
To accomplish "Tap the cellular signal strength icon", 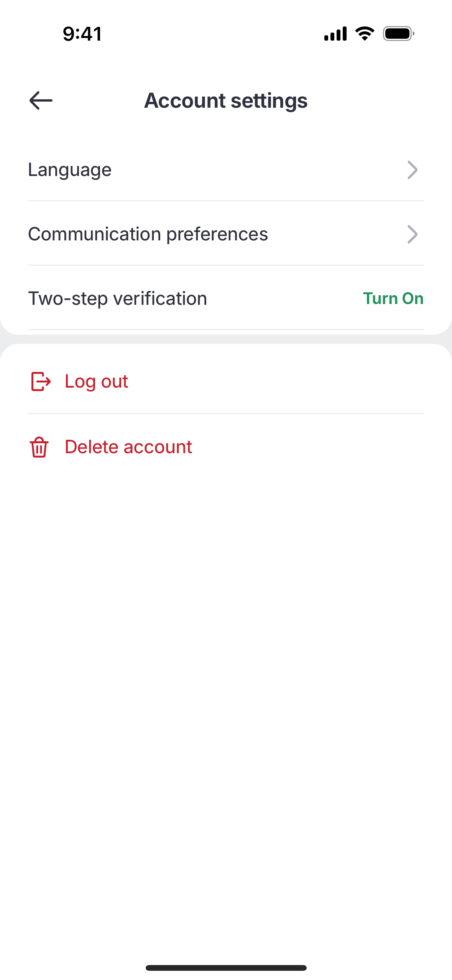I will 335,34.
